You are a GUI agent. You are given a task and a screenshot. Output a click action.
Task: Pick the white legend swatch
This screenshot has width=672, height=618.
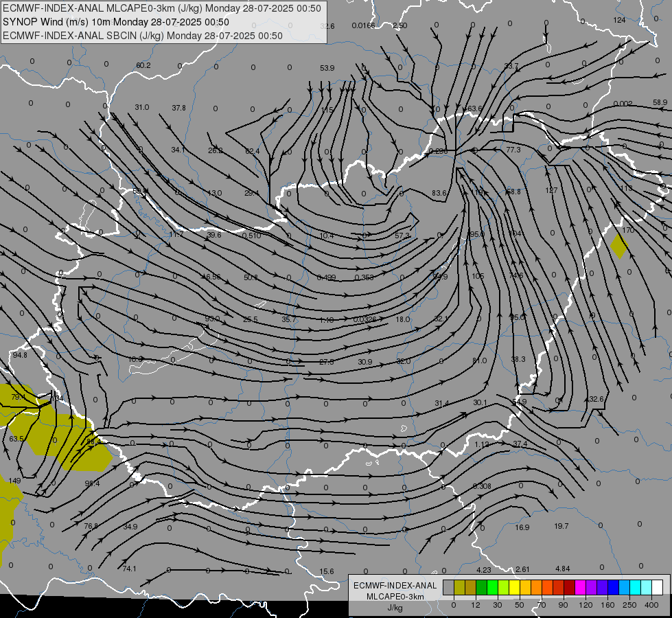click(x=658, y=587)
